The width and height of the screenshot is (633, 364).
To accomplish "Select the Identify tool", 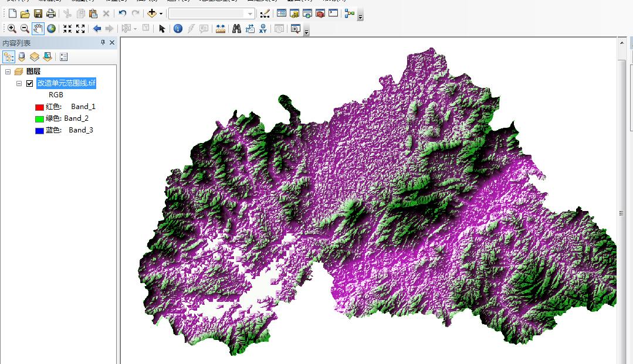I will (x=178, y=29).
